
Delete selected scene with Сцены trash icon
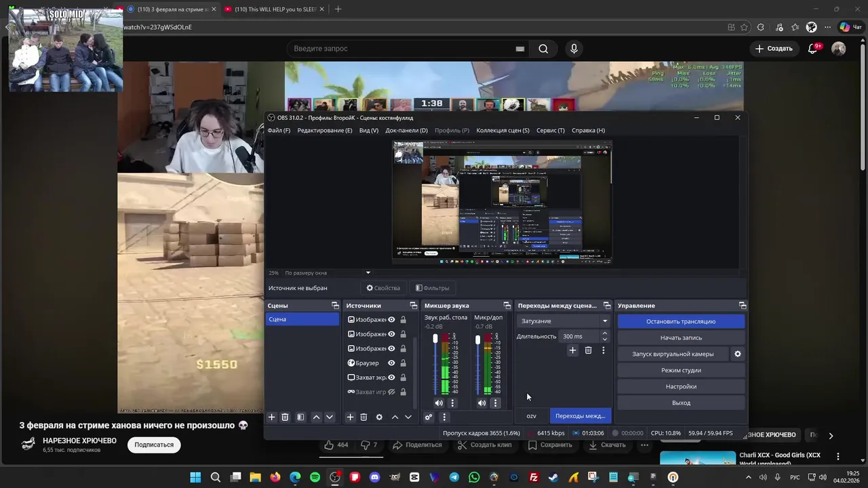[285, 417]
